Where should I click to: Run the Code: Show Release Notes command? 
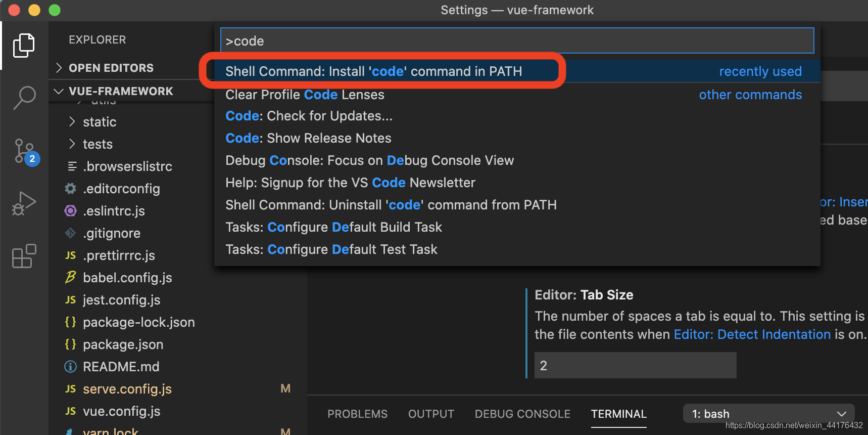(308, 138)
